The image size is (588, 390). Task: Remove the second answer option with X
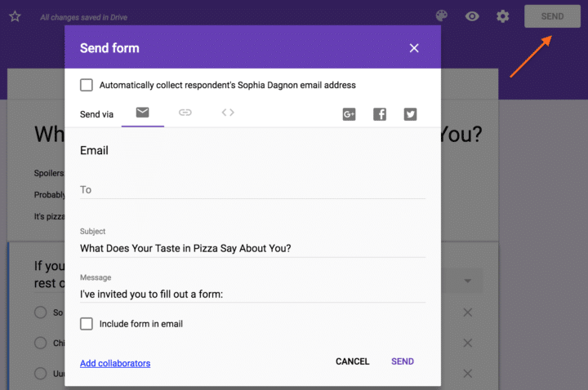point(468,343)
